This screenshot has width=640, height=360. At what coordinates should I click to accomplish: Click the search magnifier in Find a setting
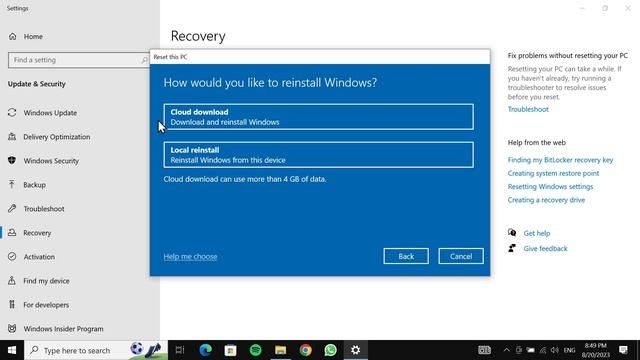coord(144,60)
